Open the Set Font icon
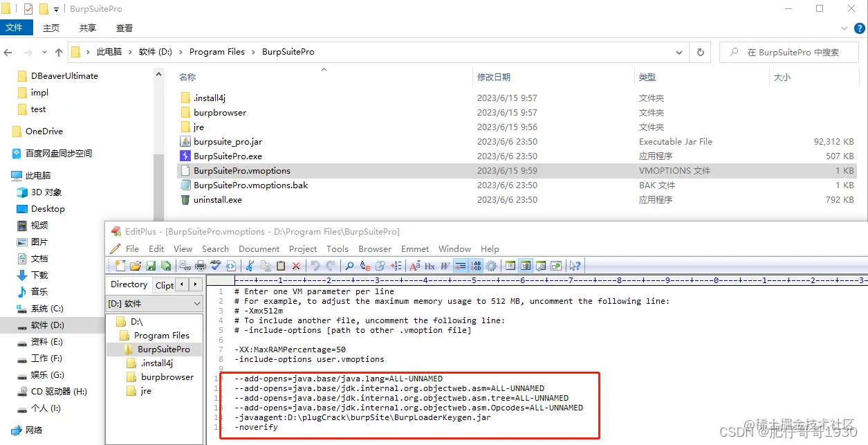 tap(414, 266)
